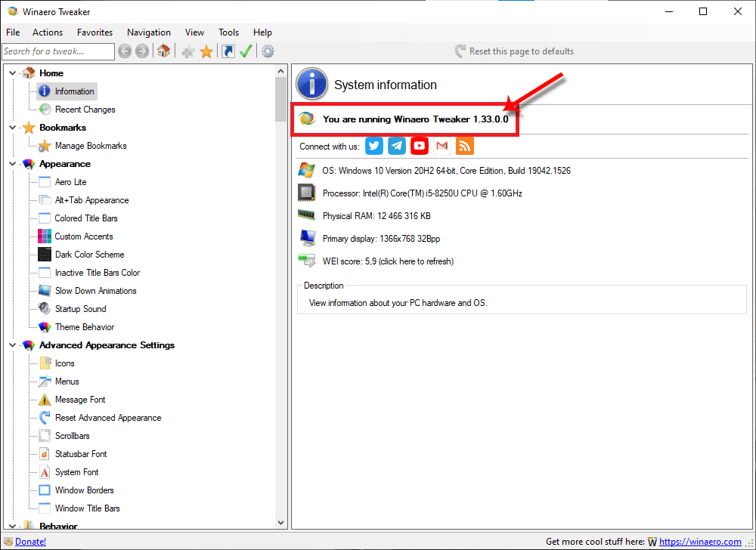Screen dimensions: 756x550
Task: Click the Startup Sound speaker icon
Action: 45,308
